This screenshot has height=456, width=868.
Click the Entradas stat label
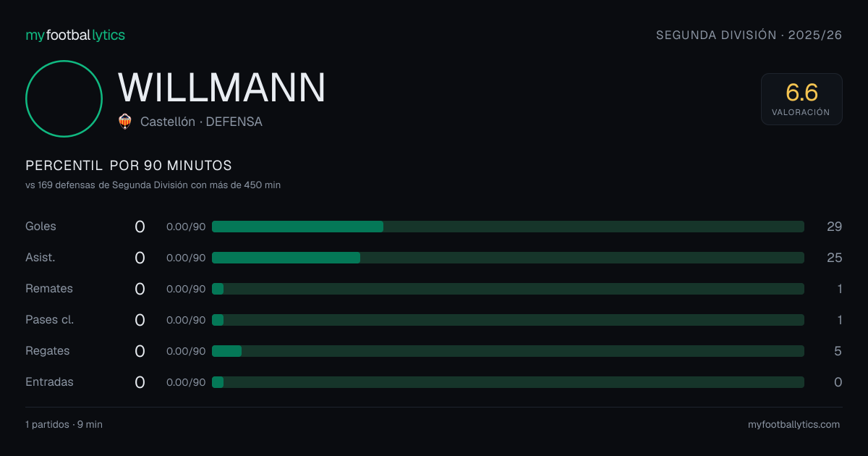point(49,382)
